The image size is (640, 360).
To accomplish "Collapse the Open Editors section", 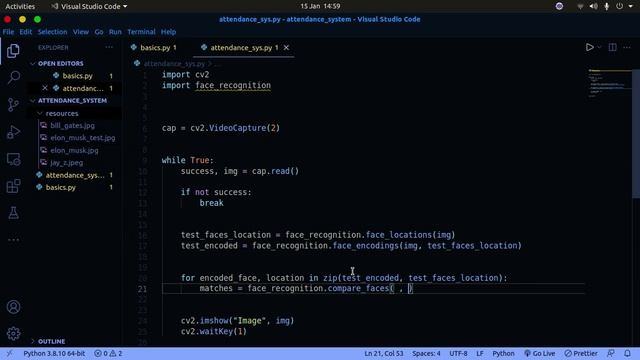I will tap(60, 64).
